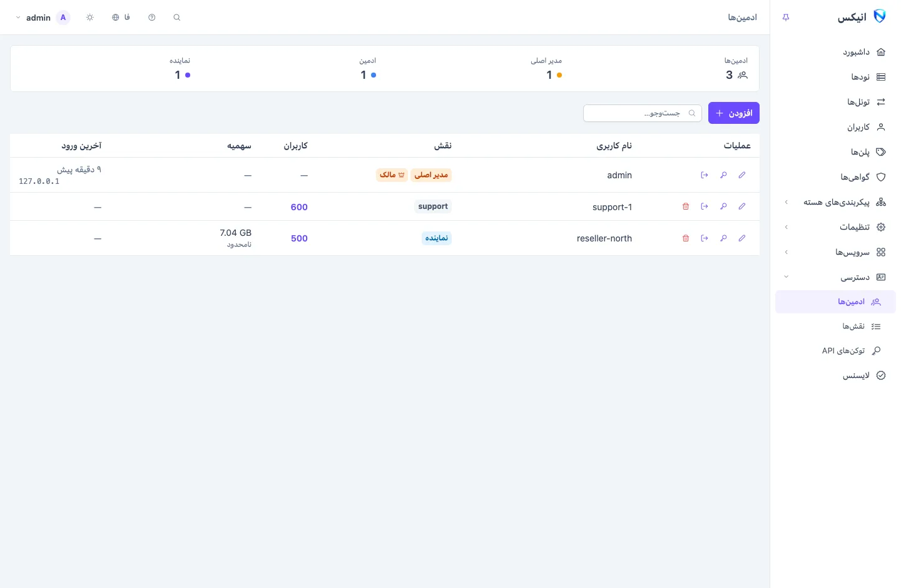Go to نودها page

(x=835, y=77)
